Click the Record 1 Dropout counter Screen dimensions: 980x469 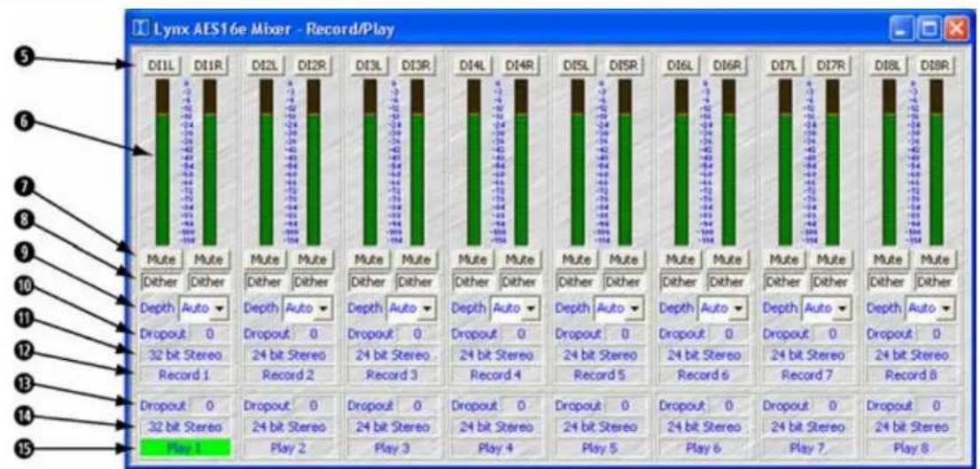coord(210,334)
